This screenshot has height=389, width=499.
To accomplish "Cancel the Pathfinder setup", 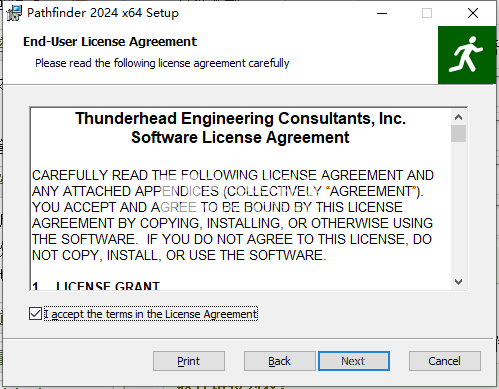I will pos(445,361).
